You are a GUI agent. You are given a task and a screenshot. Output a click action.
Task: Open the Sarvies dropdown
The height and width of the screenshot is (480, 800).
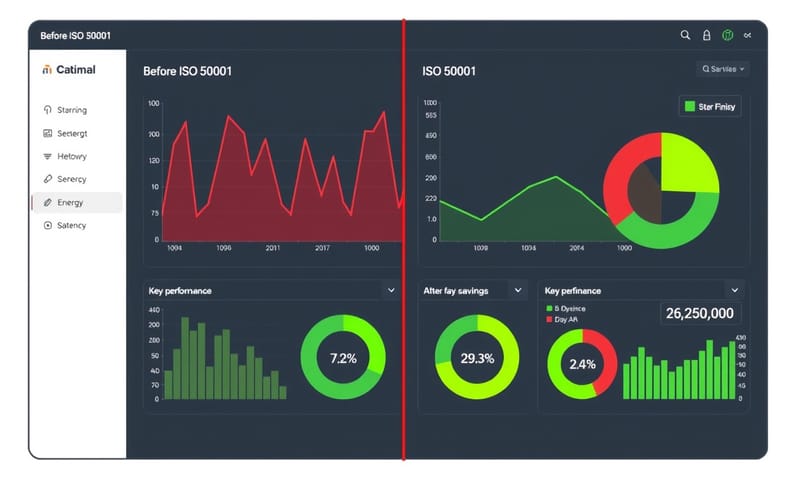[x=724, y=69]
